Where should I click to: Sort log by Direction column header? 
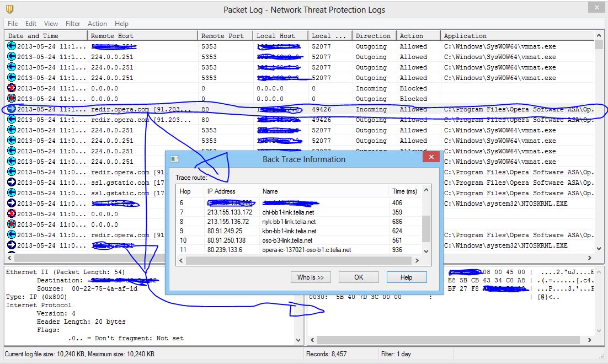pyautogui.click(x=373, y=36)
